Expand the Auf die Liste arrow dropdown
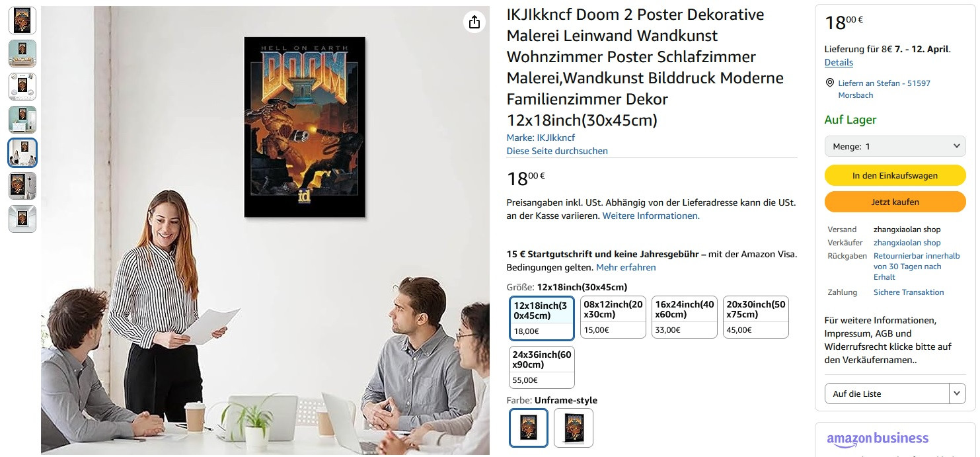This screenshot has height=457, width=980. point(958,394)
